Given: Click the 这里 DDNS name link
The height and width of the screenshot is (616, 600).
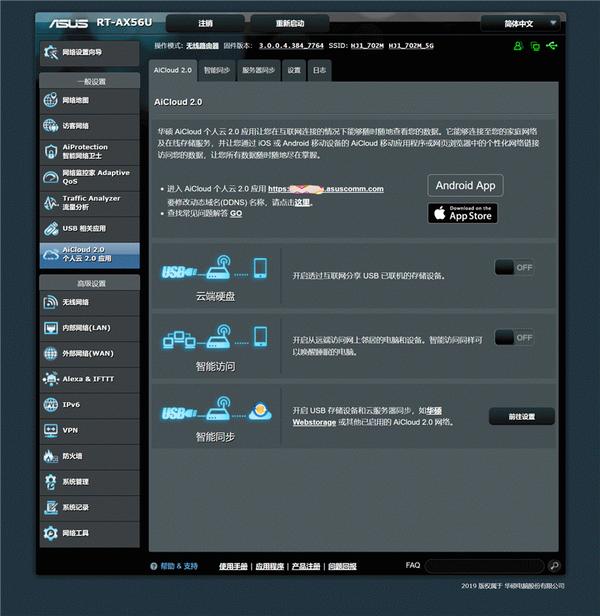Looking at the screenshot, I should [x=302, y=203].
